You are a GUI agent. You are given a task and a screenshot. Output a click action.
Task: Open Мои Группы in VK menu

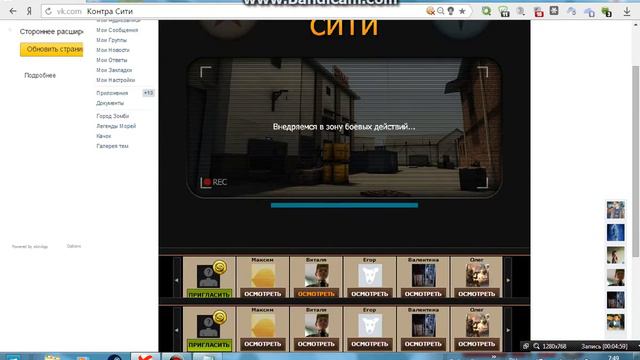tap(111, 40)
